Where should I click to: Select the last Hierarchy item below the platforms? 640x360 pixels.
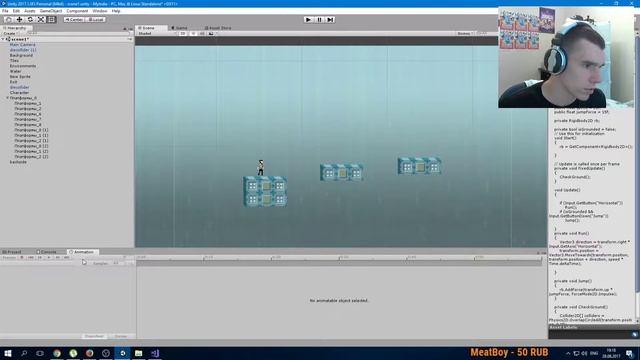click(x=18, y=162)
